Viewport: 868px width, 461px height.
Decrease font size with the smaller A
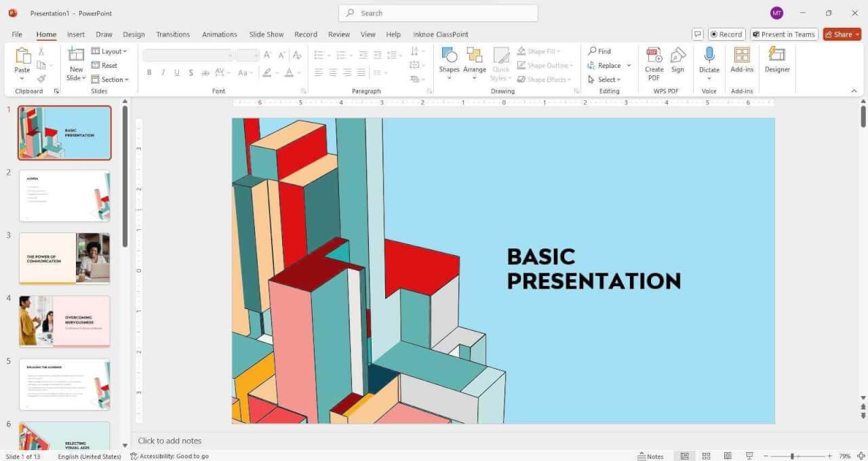click(281, 55)
